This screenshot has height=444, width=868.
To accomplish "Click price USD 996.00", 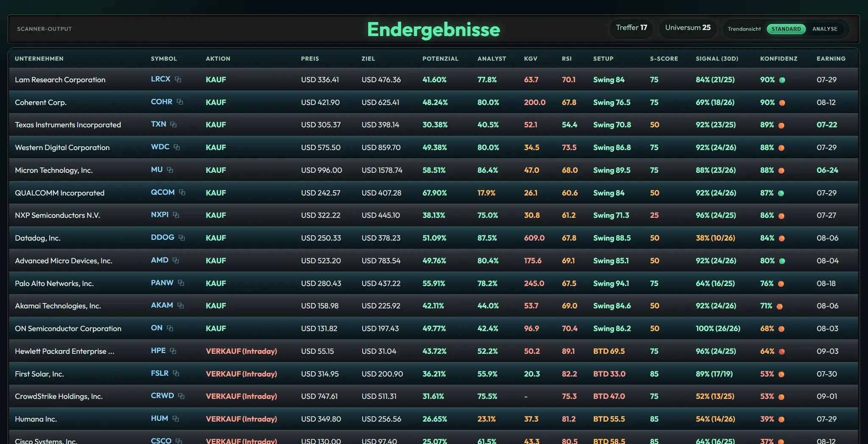I will 321,170.
